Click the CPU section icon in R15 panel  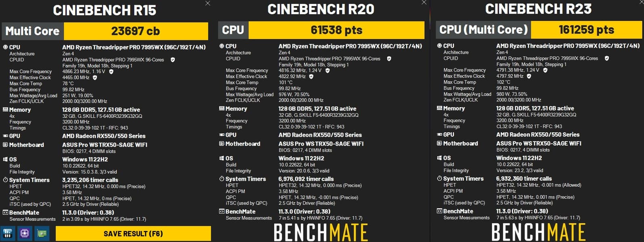(5, 47)
